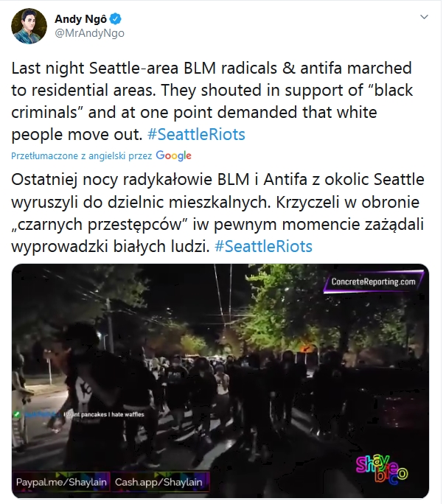446x504 pixels.
Task: Click the colorful Shayleo logo in video
Action: [382, 469]
